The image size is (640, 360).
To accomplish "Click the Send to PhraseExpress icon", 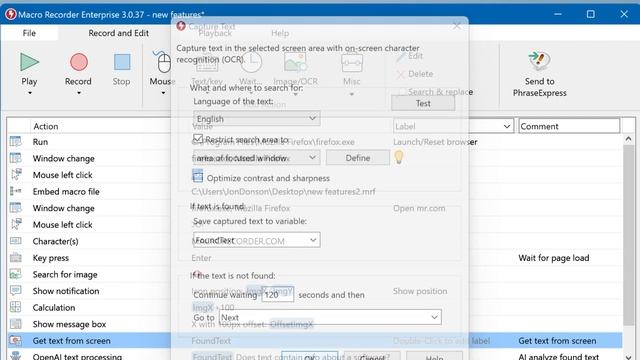I will 540,61.
